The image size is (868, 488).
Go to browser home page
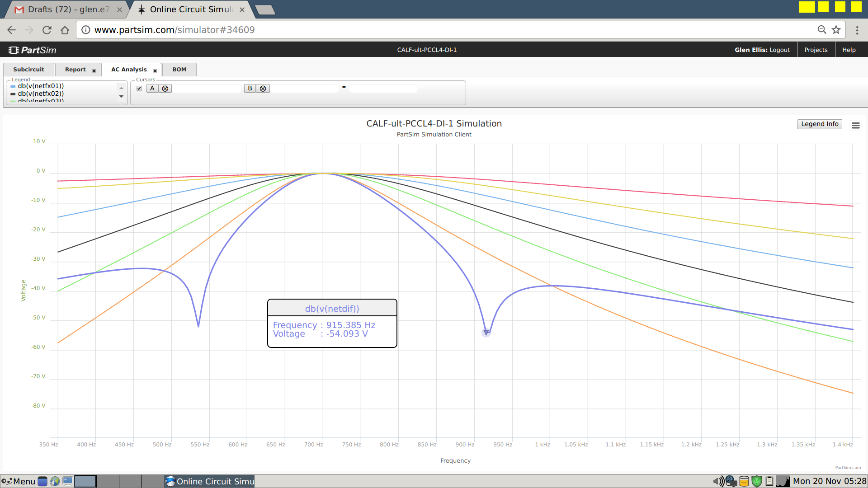pyautogui.click(x=65, y=30)
